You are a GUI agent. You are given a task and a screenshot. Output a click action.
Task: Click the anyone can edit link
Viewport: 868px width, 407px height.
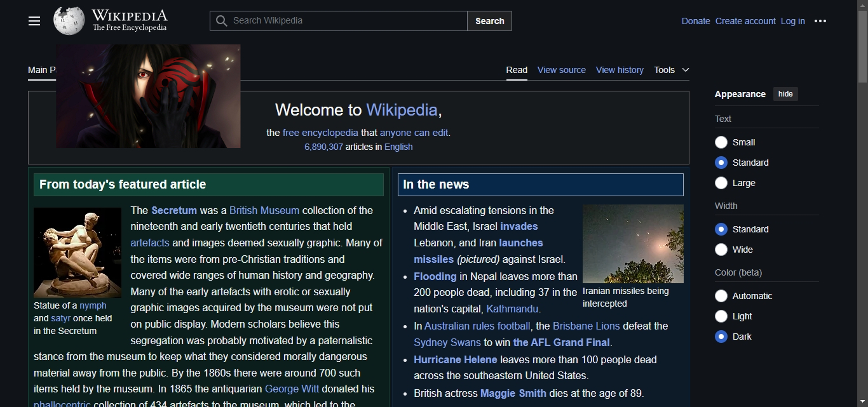click(414, 133)
